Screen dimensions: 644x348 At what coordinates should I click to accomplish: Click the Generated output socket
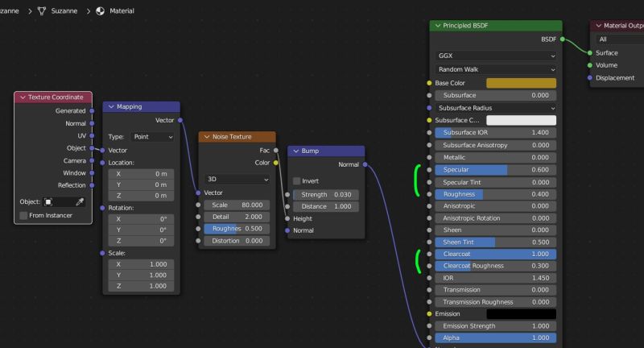[92, 111]
